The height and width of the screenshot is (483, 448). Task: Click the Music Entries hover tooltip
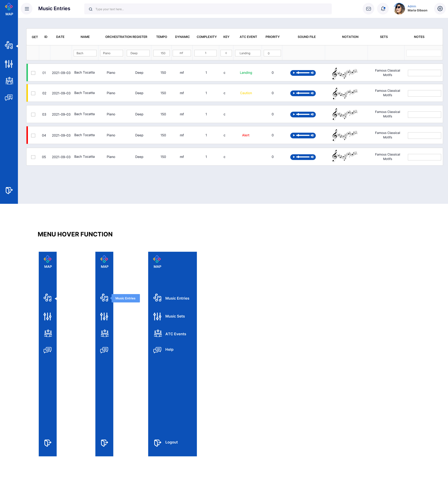(125, 298)
